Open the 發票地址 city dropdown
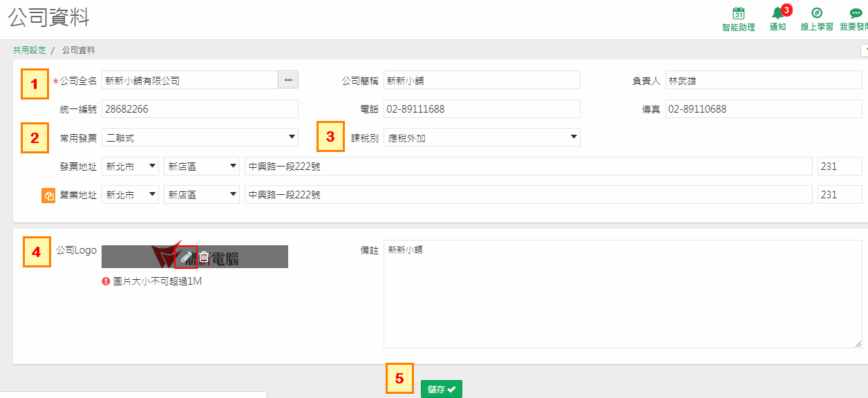 point(130,167)
